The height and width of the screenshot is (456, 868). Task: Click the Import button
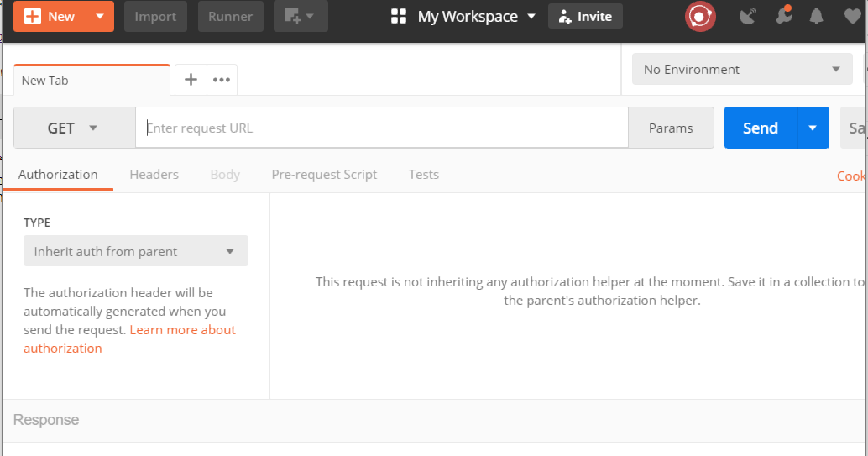coord(155,16)
